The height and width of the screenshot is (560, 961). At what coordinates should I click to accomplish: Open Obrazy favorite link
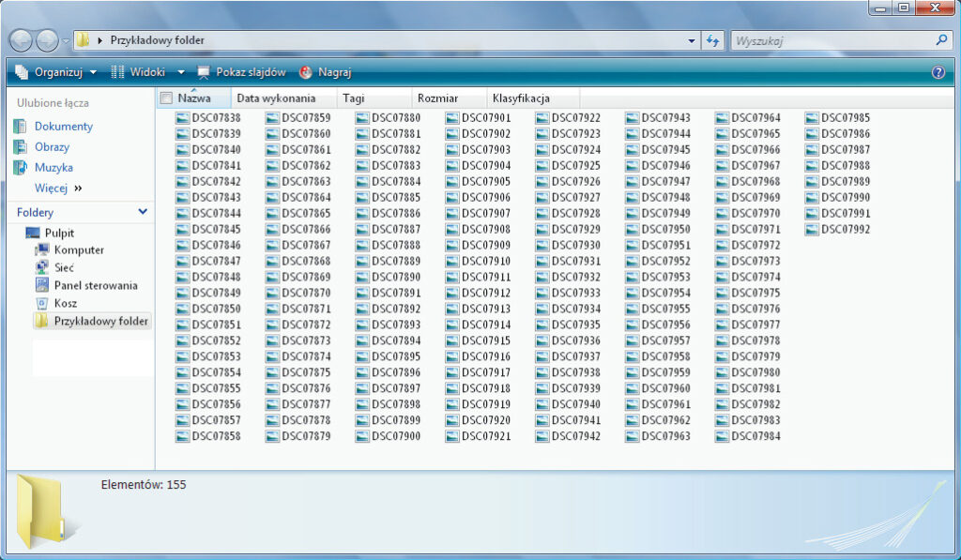(x=52, y=147)
